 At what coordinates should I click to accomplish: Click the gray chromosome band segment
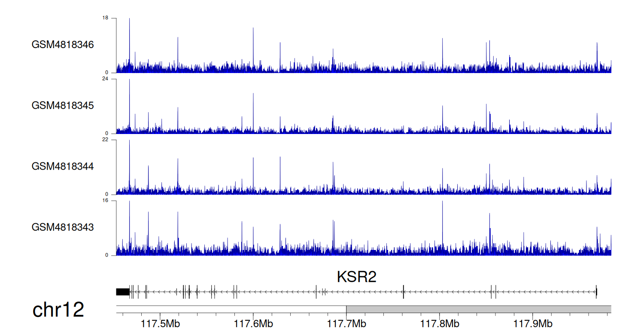[479, 309]
